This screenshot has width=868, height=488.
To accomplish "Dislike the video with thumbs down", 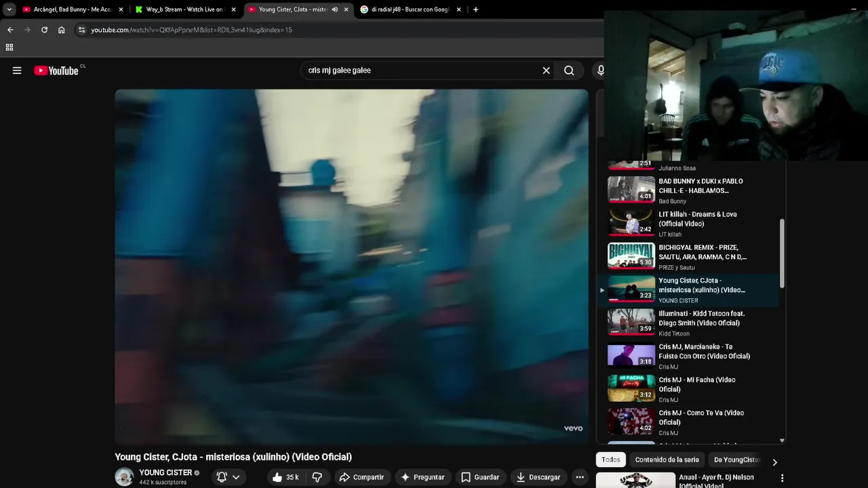I will pos(317,477).
